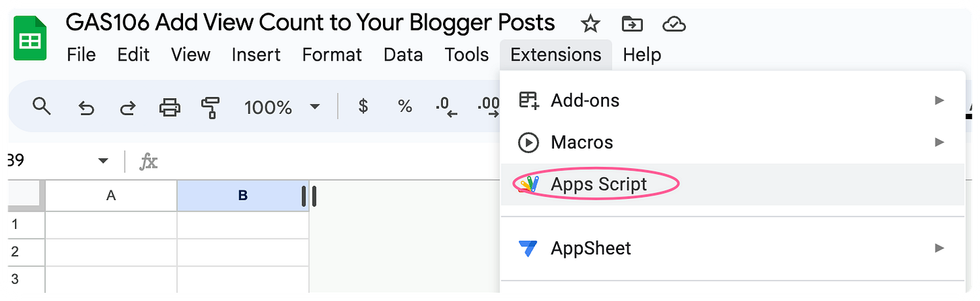Print the spreadsheet
Image resolution: width=980 pixels, height=301 pixels.
click(169, 107)
